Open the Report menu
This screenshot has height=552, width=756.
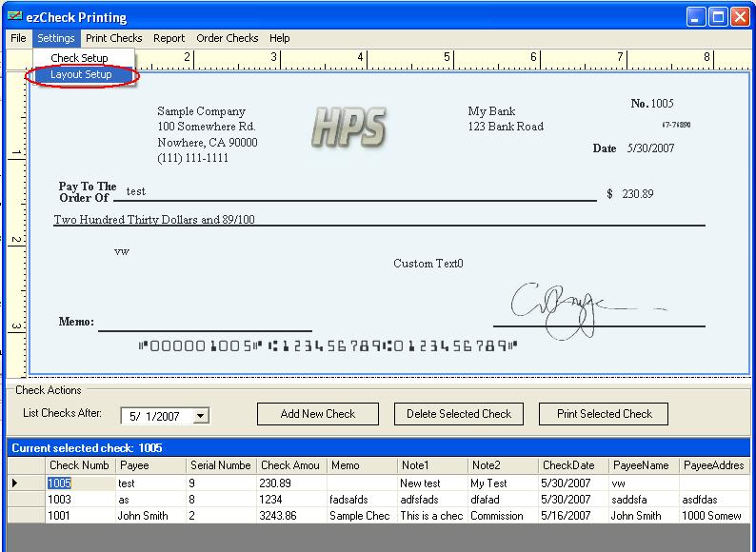(x=169, y=38)
